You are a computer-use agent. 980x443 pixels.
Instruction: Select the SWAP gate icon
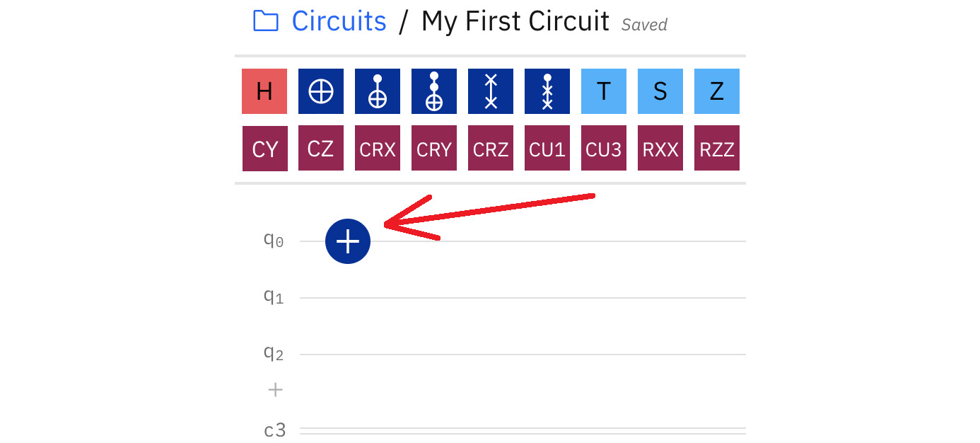click(491, 91)
